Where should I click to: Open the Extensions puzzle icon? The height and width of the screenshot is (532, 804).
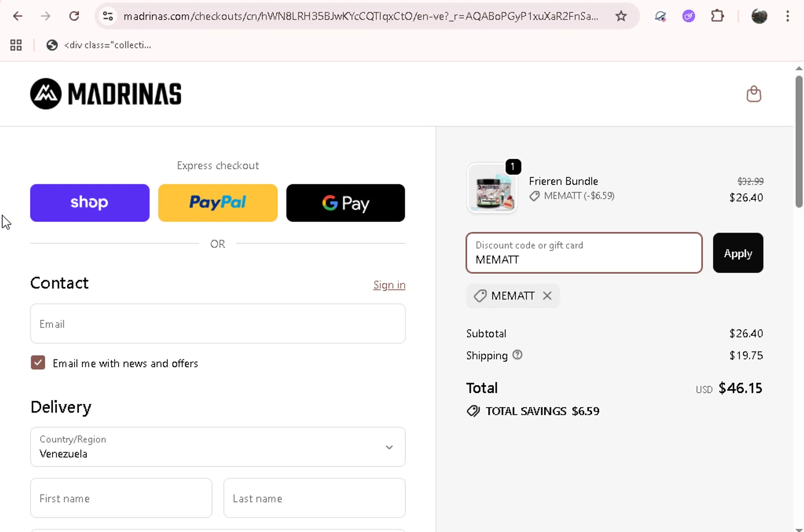pyautogui.click(x=717, y=16)
